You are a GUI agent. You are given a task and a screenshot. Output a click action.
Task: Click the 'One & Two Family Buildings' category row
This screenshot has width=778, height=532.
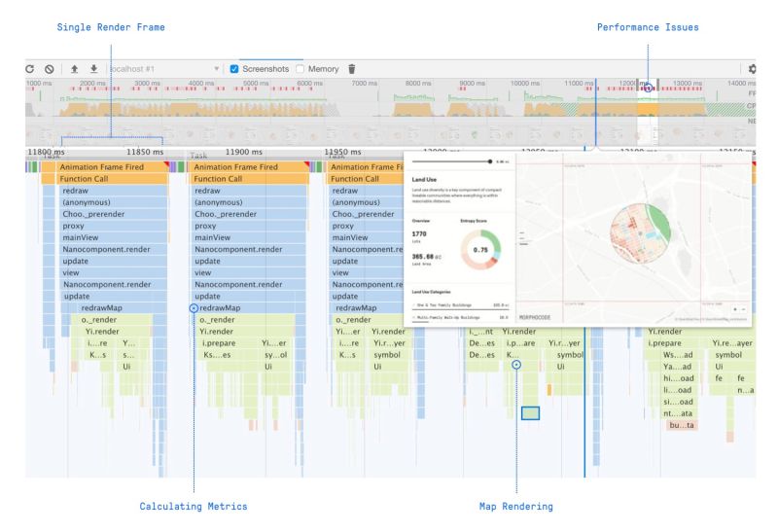coord(460,305)
